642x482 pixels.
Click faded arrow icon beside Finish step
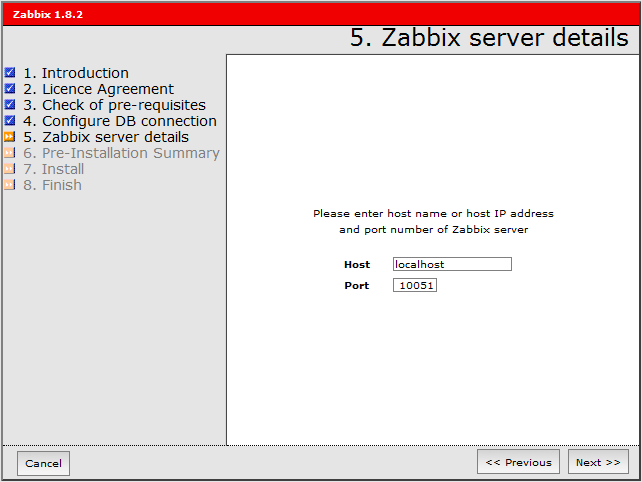click(x=10, y=185)
